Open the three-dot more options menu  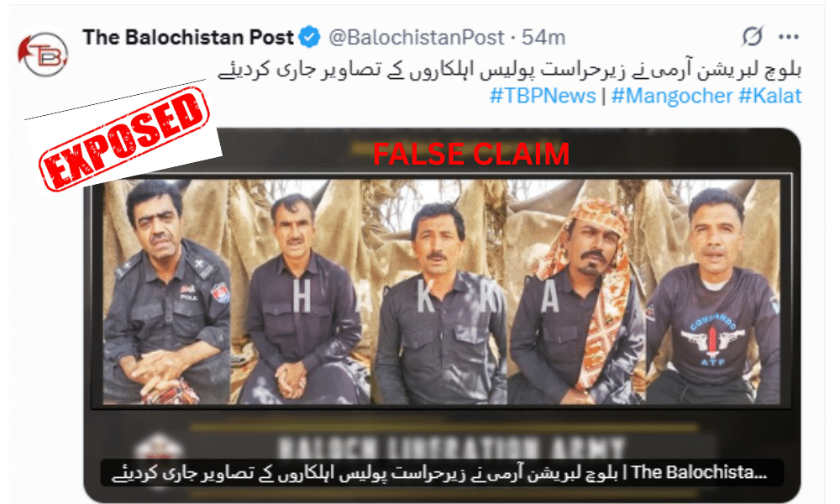click(789, 37)
